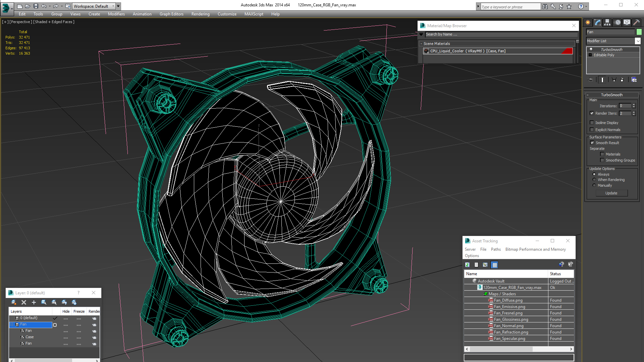
Task: Expand the Editable Poly stack entry
Action: coord(590,55)
